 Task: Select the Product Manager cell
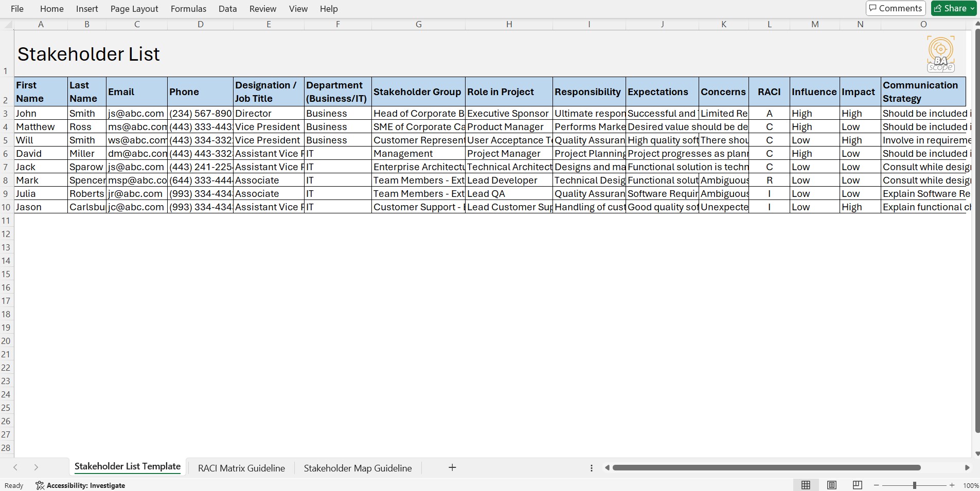[509, 126]
